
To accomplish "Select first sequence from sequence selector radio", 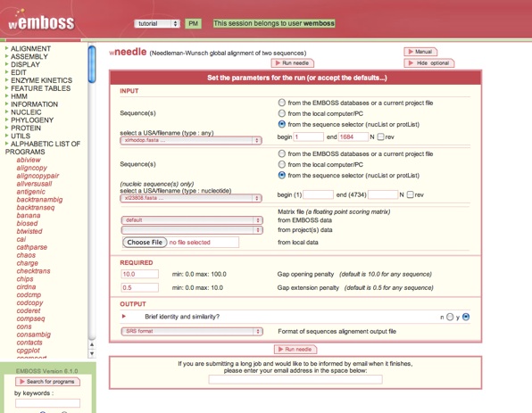I will [x=281, y=124].
